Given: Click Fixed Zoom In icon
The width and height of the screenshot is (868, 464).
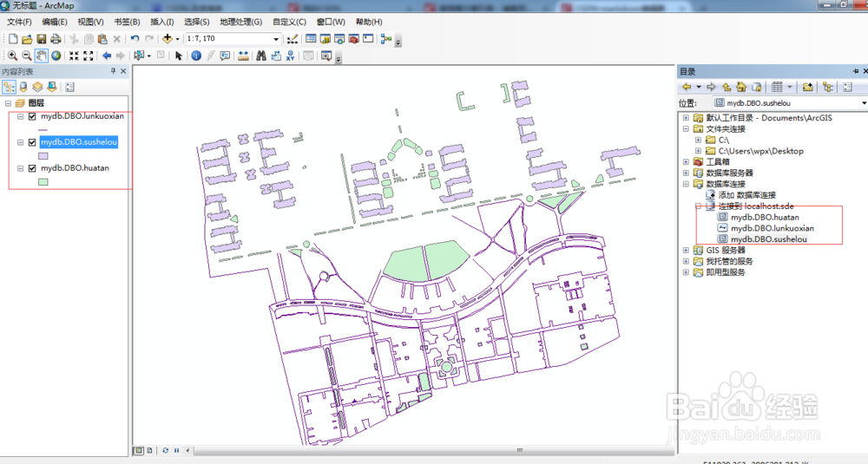Looking at the screenshot, I should (x=74, y=56).
